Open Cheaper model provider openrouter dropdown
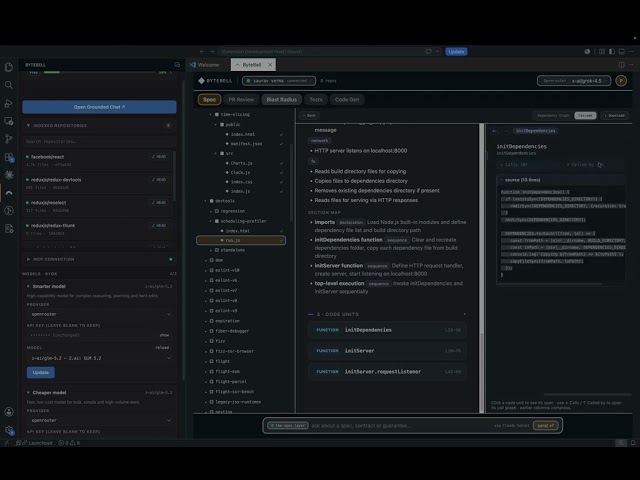 [100, 420]
